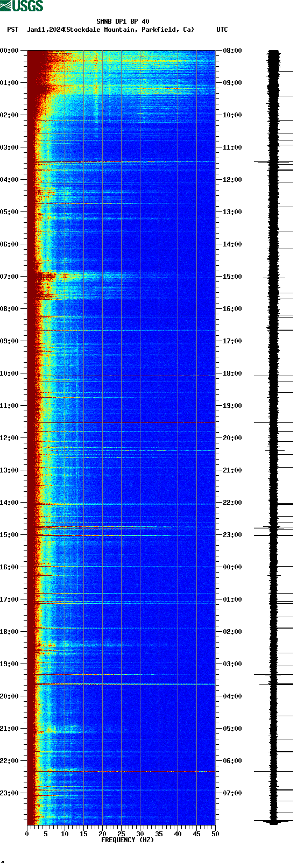
Task: Click the UTC time label 23:00
Action: pos(232,535)
